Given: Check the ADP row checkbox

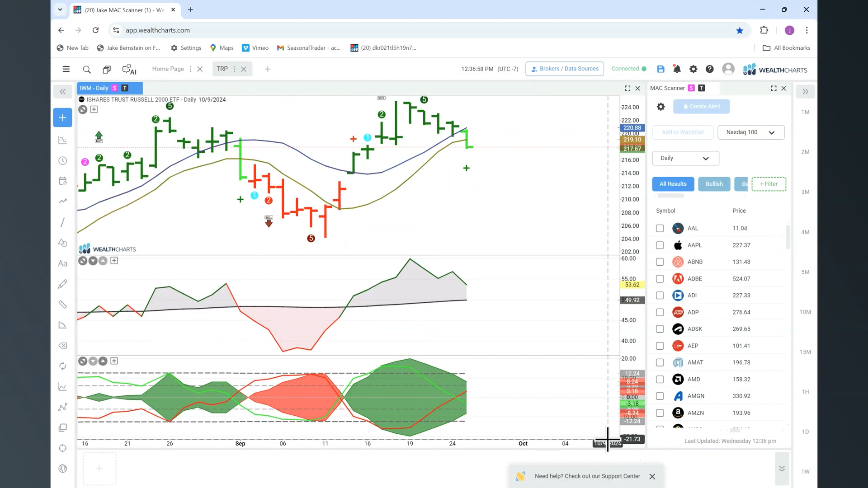Looking at the screenshot, I should (660, 312).
